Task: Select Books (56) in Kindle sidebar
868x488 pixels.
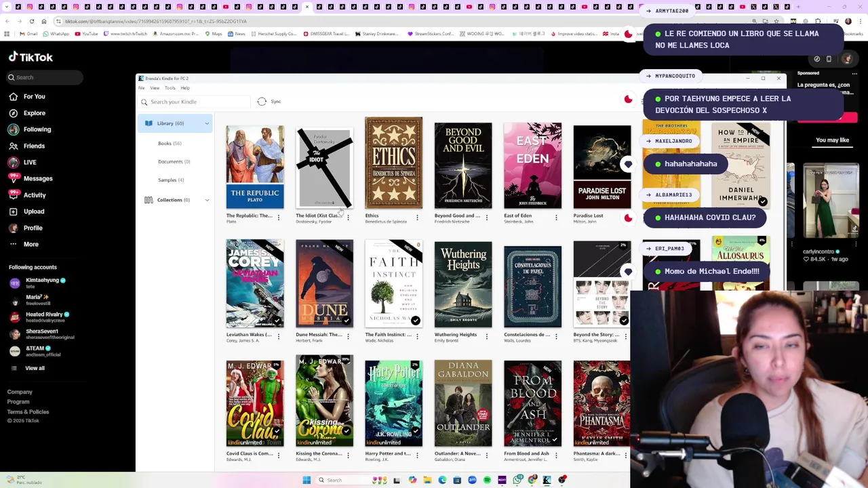Action: pyautogui.click(x=170, y=143)
